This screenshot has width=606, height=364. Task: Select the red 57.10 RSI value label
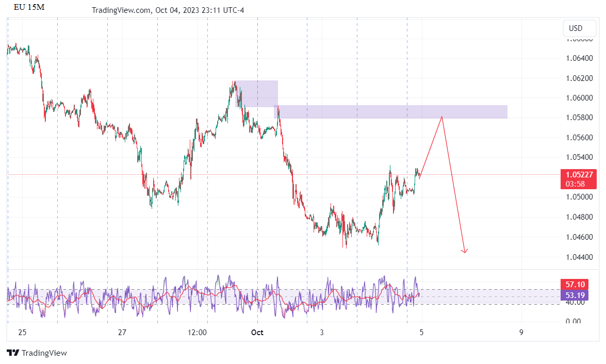pyautogui.click(x=575, y=284)
